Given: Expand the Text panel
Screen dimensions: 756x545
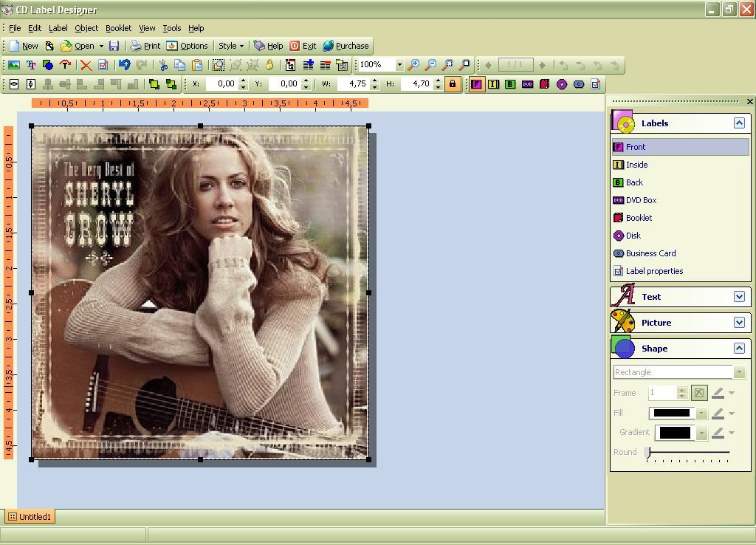Looking at the screenshot, I should [x=740, y=296].
